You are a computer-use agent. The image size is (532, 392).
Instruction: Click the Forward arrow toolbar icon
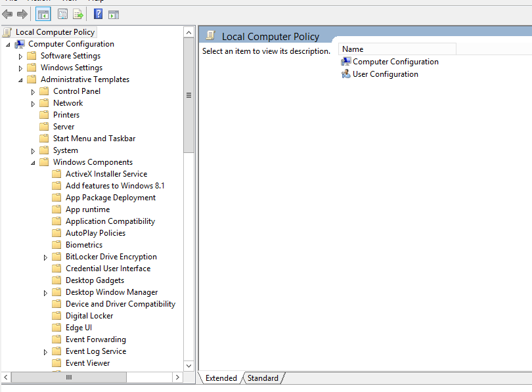click(x=22, y=14)
